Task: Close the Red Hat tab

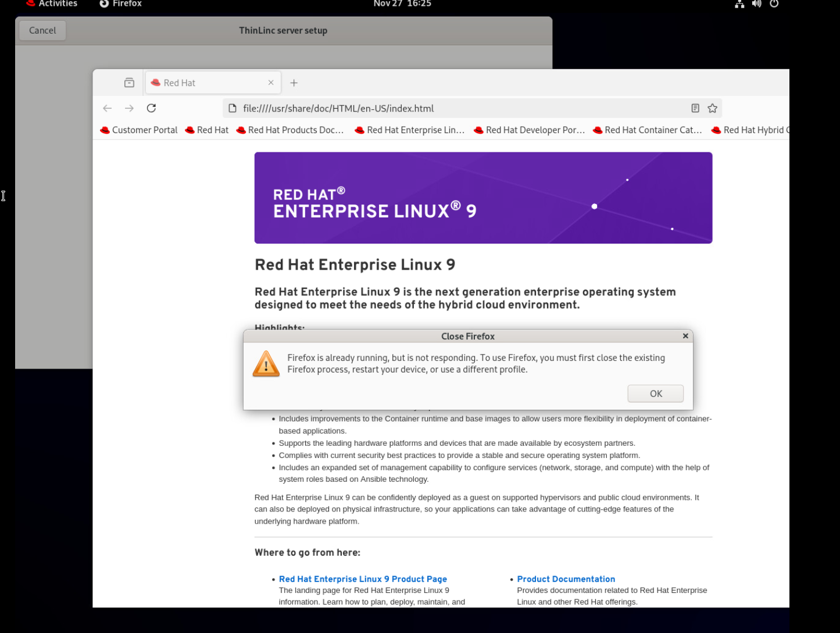Action: 271,83
